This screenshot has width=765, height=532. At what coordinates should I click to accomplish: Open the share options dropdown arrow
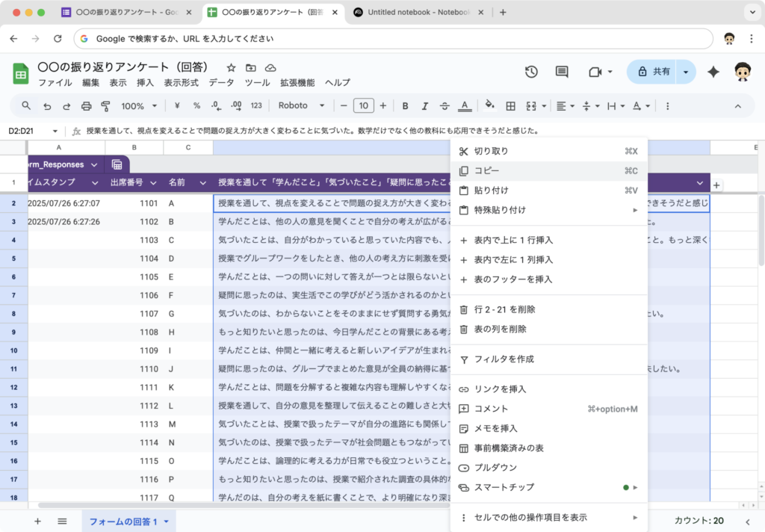click(x=686, y=72)
